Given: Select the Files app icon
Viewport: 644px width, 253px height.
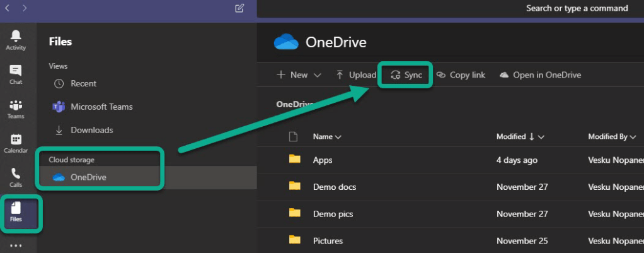Looking at the screenshot, I should pos(16,212).
